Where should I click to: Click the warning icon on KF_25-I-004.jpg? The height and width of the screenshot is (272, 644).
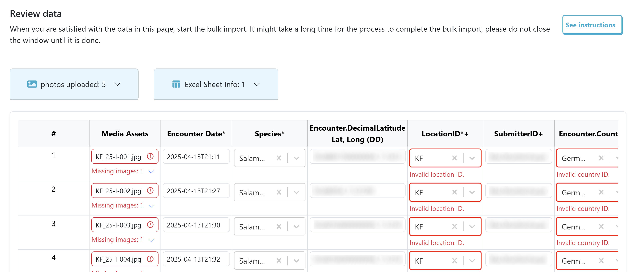(150, 259)
